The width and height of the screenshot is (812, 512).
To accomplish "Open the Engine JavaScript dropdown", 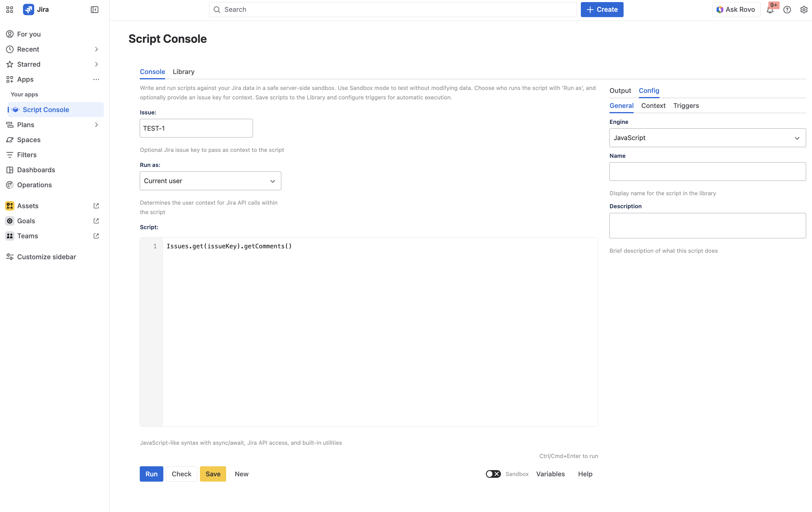I will [707, 138].
